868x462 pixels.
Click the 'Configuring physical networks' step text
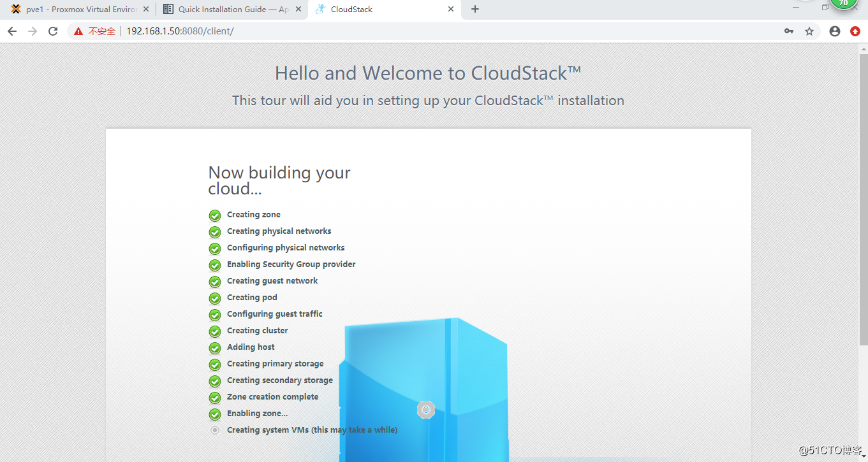tap(286, 248)
